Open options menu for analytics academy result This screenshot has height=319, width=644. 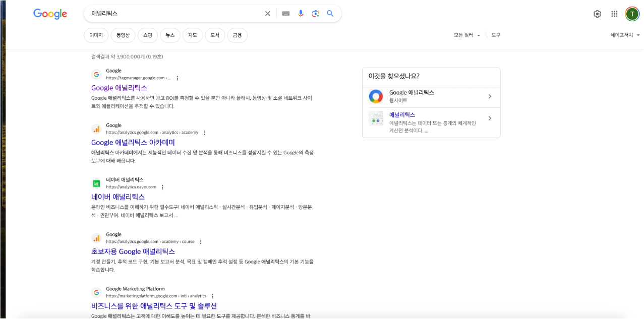pyautogui.click(x=204, y=133)
